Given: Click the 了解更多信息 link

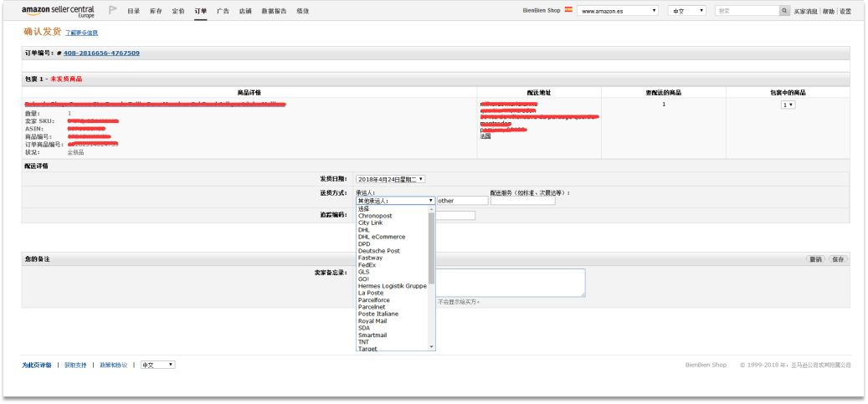Looking at the screenshot, I should pyautogui.click(x=81, y=33).
